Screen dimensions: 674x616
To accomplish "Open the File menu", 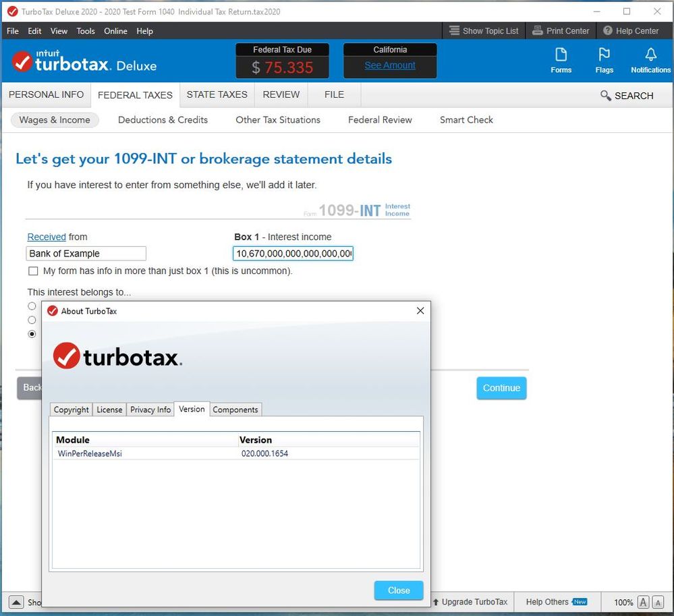I will tap(12, 31).
